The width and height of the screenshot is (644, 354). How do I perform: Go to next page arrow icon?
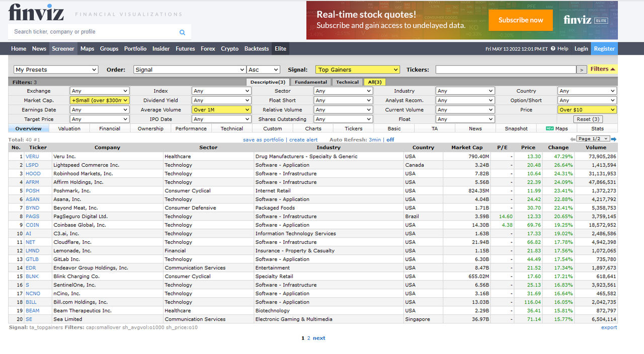pyautogui.click(x=614, y=139)
